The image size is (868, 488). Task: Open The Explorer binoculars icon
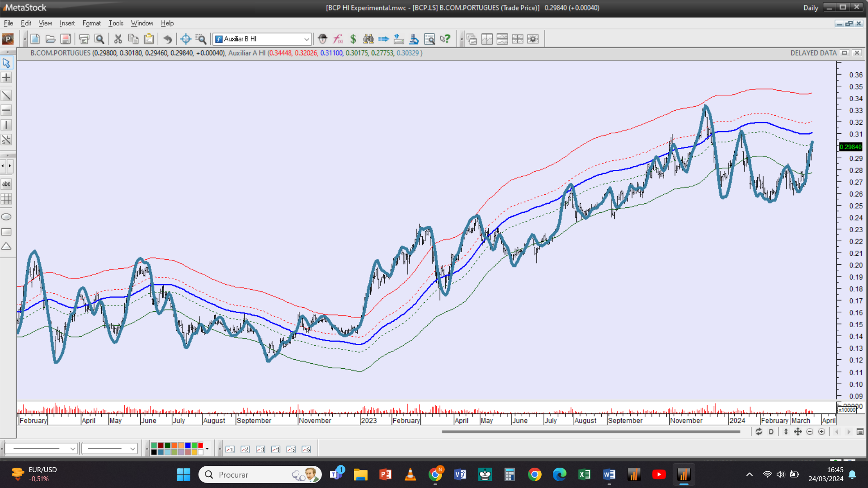[368, 39]
